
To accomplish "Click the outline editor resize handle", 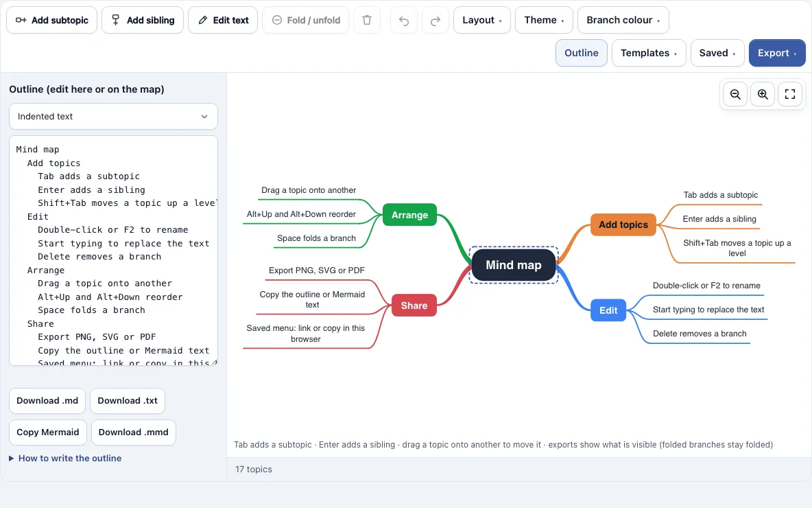I will [214, 362].
